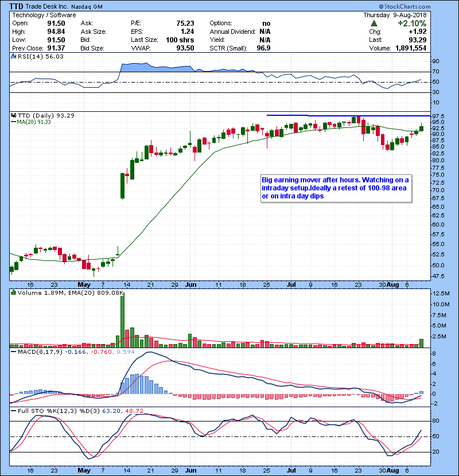Click the SCTR (Small) value 96.9
Screen dimensions: 459x476
(263, 48)
